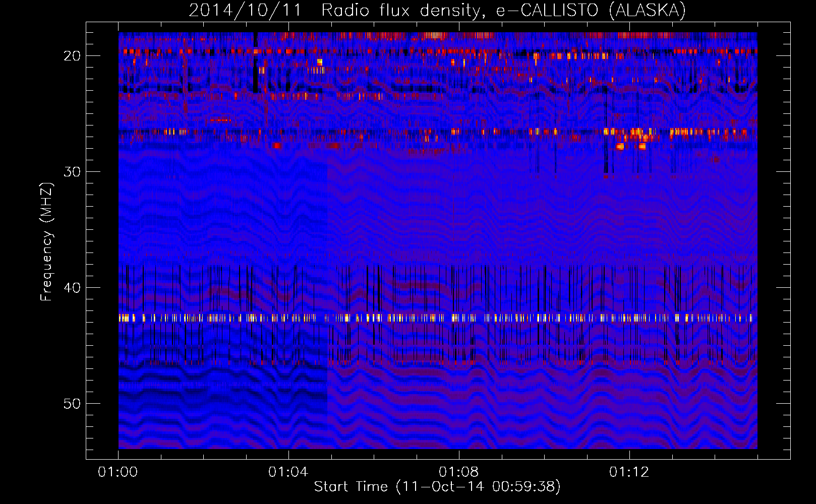Image resolution: width=816 pixels, height=504 pixels.
Task: Click the 30 frequency tick label
Action: [x=72, y=172]
